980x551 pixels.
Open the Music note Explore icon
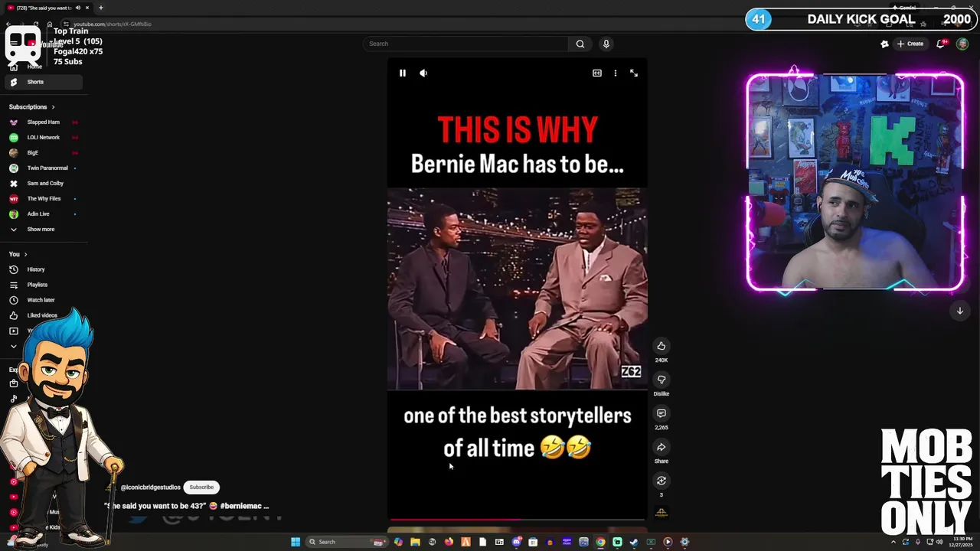pos(13,399)
